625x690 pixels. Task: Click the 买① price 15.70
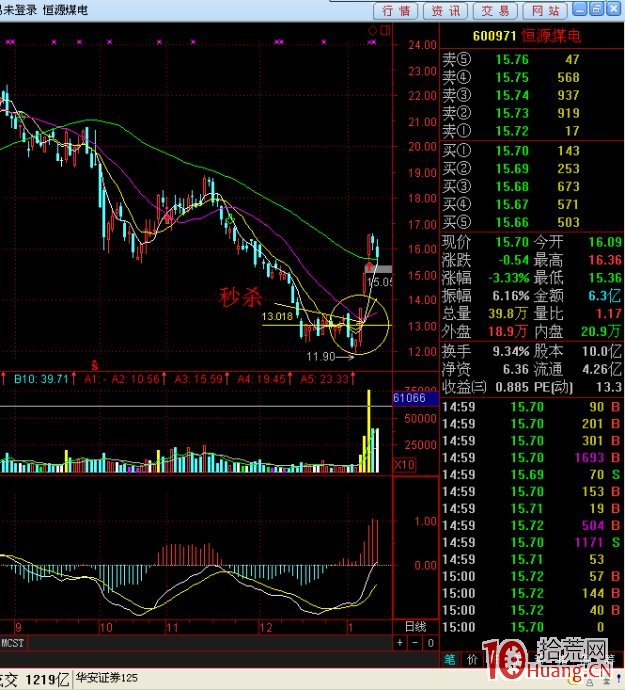(x=512, y=151)
